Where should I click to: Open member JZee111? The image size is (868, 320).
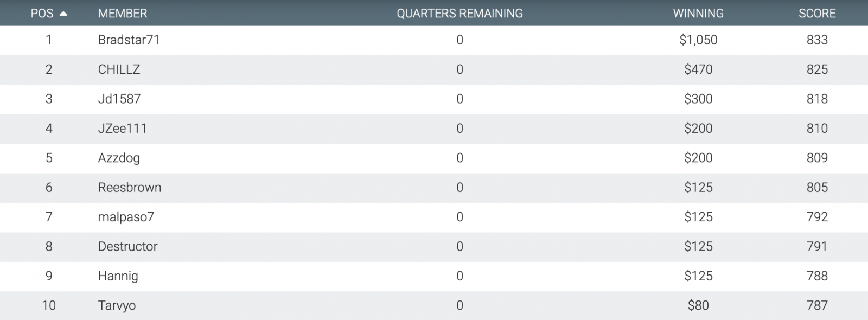point(122,129)
